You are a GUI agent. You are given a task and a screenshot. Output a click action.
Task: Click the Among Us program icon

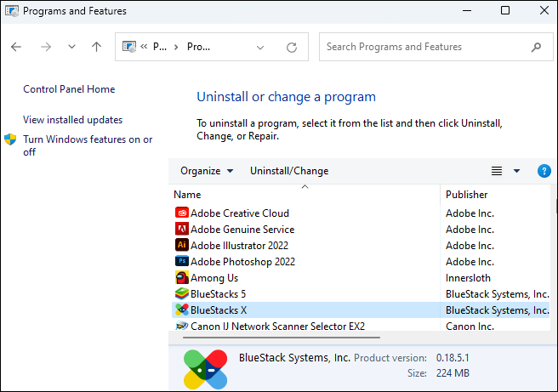click(x=182, y=277)
